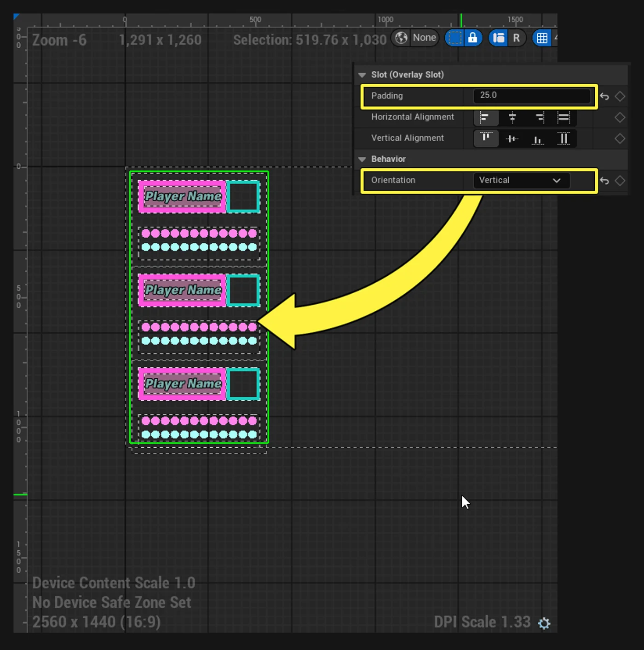Image resolution: width=644 pixels, height=650 pixels.
Task: Select the teal square beside first Player Name
Action: pyautogui.click(x=244, y=197)
